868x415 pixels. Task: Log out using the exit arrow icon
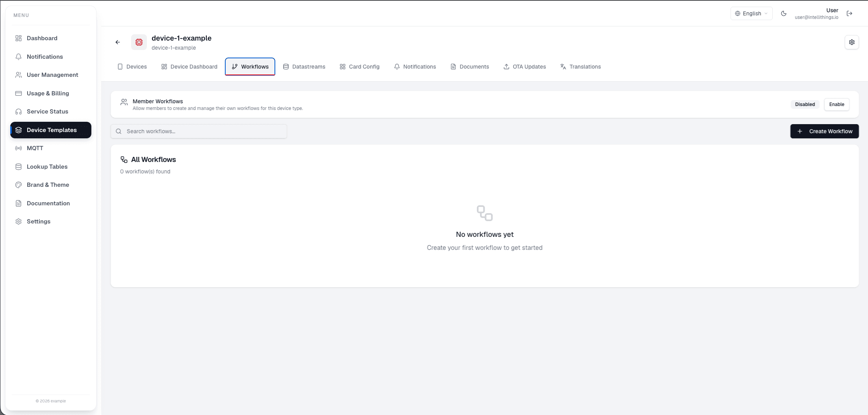tap(849, 13)
